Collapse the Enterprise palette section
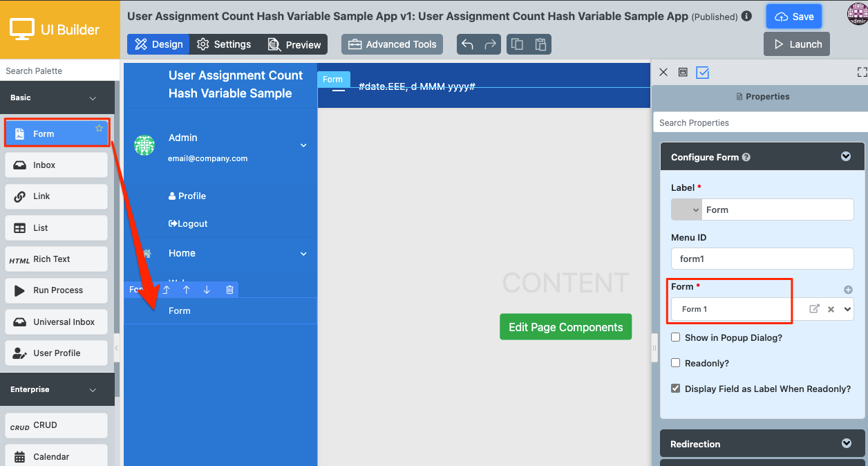This screenshot has height=466, width=868. click(93, 390)
